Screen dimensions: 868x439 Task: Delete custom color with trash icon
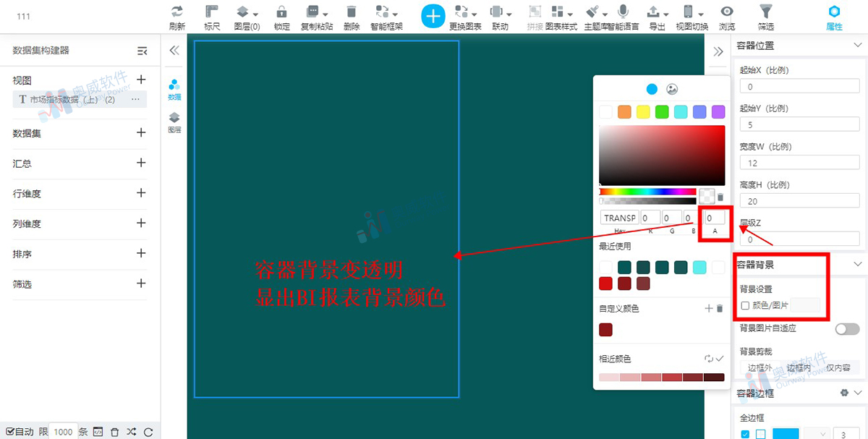pos(720,309)
